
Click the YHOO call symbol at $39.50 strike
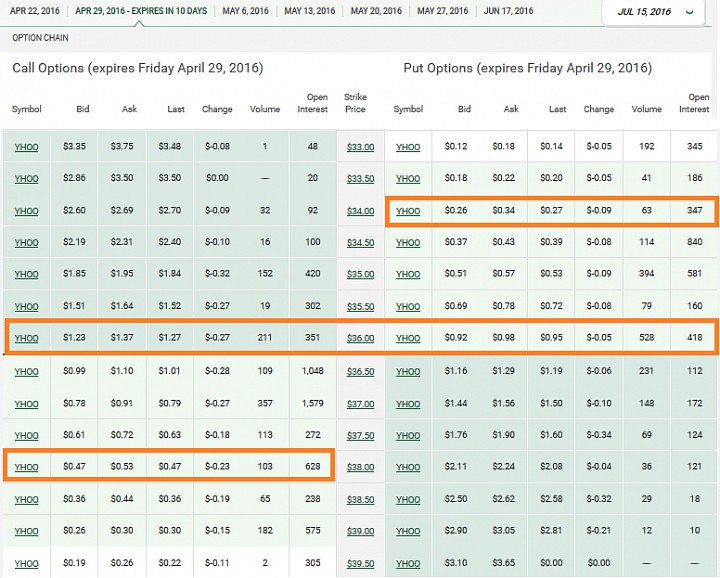26,564
